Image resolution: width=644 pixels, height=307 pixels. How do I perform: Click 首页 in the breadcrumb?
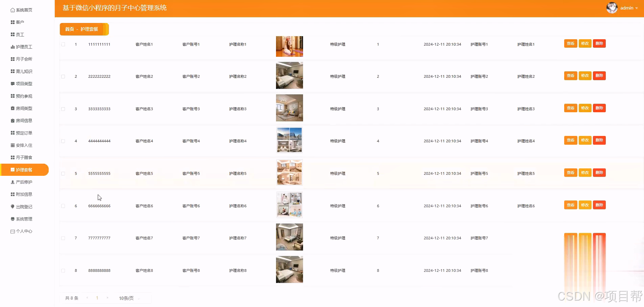pyautogui.click(x=70, y=29)
